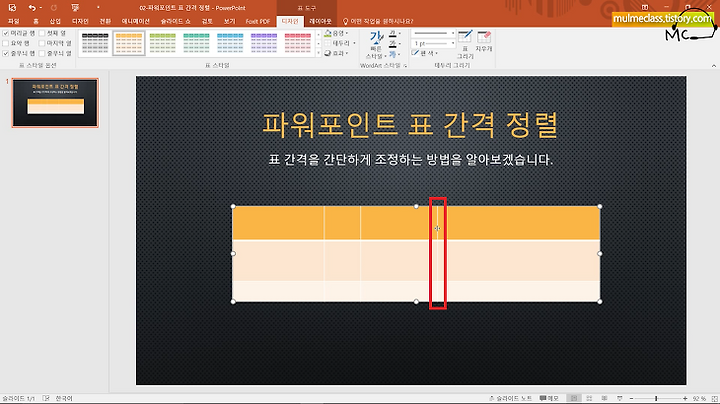Click the WordArt text fill icon
Image resolution: width=720 pixels, height=404 pixels.
click(x=394, y=34)
